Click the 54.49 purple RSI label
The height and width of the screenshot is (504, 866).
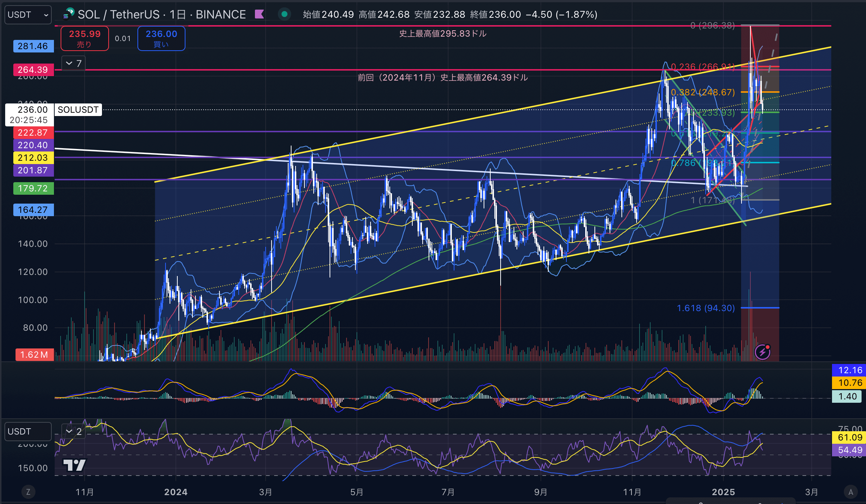pyautogui.click(x=850, y=450)
